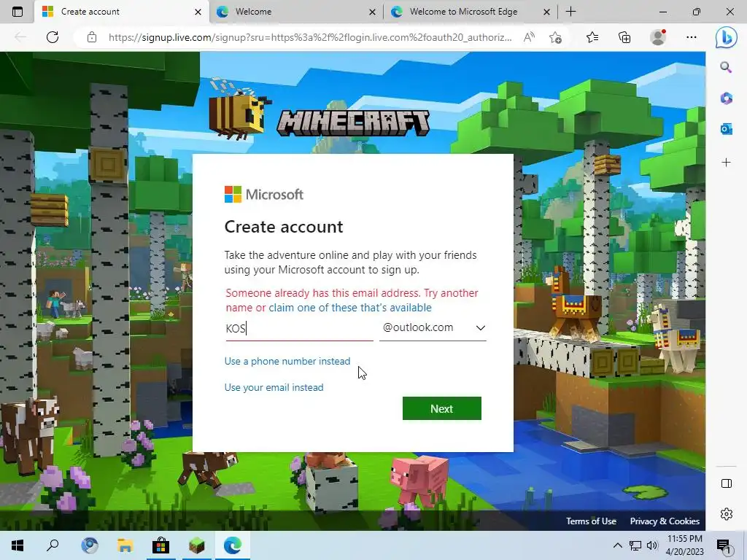The height and width of the screenshot is (560, 747).
Task: Close the Welcome tab
Action: pos(372,12)
